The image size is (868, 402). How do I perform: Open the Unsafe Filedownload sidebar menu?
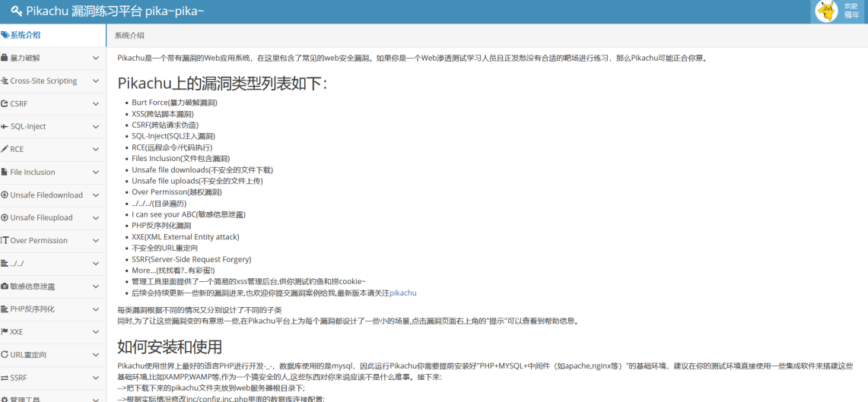(x=52, y=195)
